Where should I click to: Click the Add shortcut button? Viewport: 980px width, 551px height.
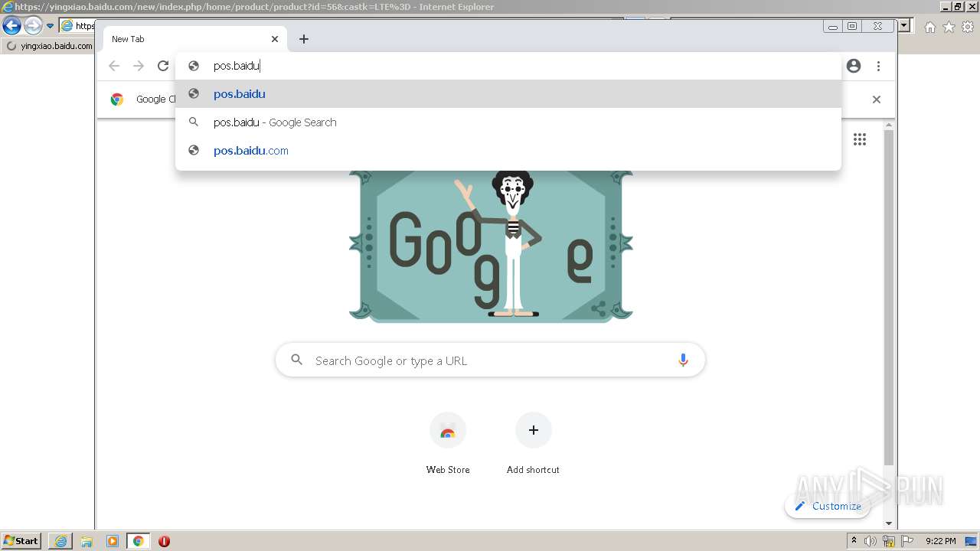(533, 444)
